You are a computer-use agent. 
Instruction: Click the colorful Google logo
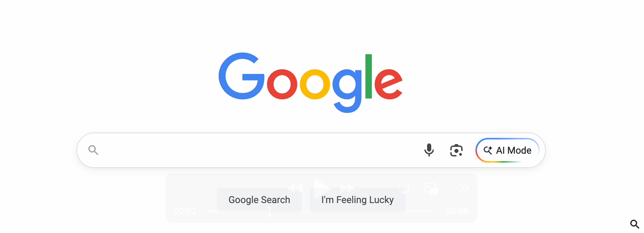310,83
